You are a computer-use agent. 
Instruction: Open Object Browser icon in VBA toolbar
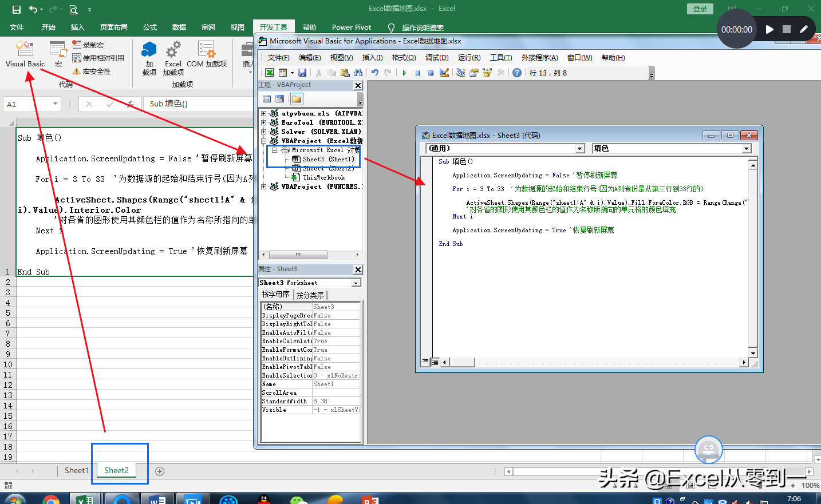[487, 73]
